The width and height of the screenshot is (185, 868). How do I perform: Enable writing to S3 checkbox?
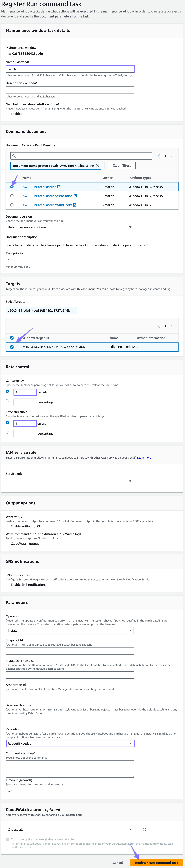click(7, 526)
